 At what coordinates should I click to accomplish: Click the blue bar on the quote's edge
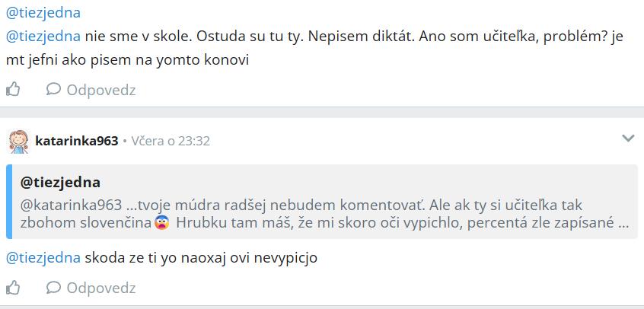point(8,202)
